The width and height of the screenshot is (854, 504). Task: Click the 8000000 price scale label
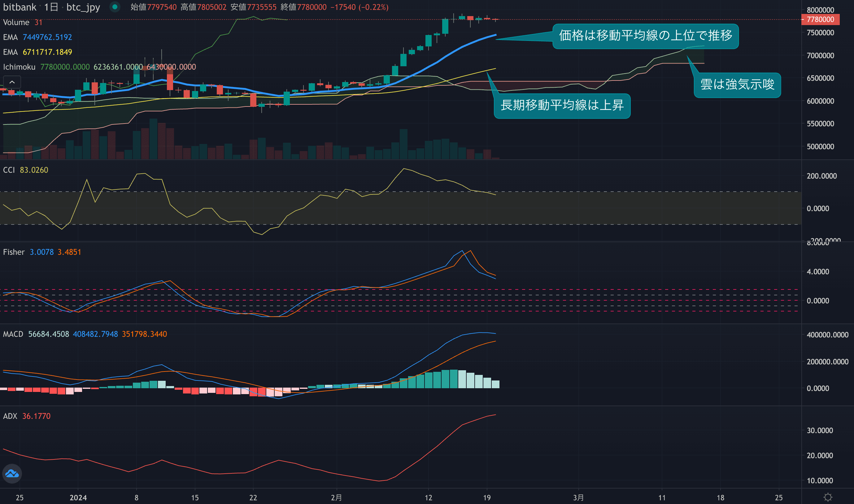[820, 10]
